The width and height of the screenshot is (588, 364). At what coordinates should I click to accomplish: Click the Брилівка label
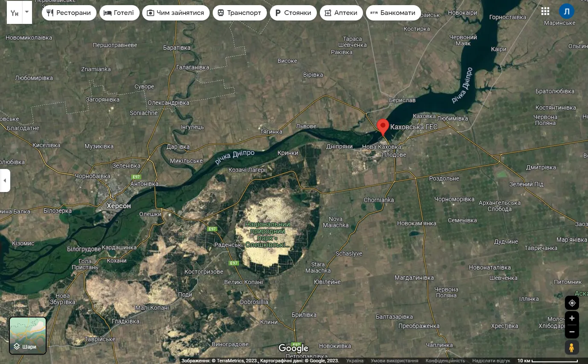point(304,314)
